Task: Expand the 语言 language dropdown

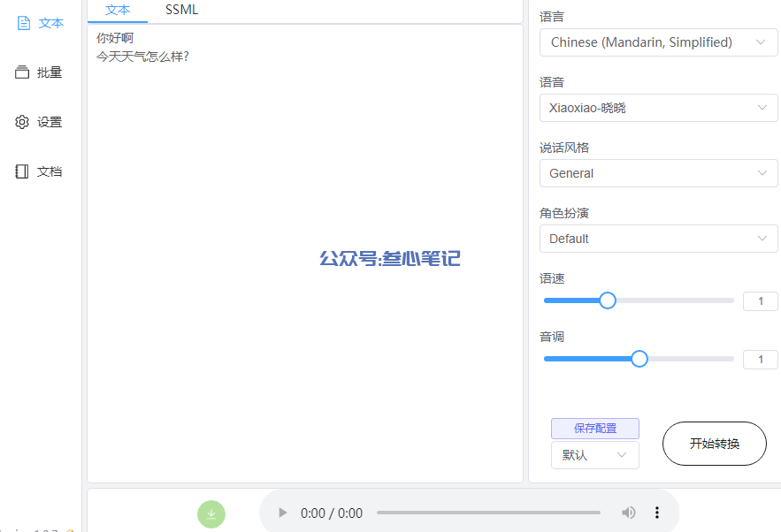Action: (658, 42)
